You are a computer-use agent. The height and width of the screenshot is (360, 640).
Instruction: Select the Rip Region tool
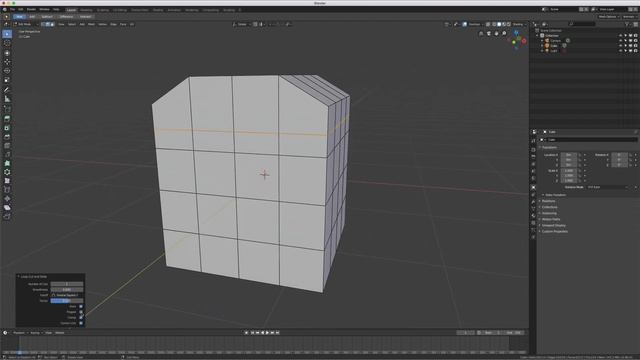coord(7,216)
